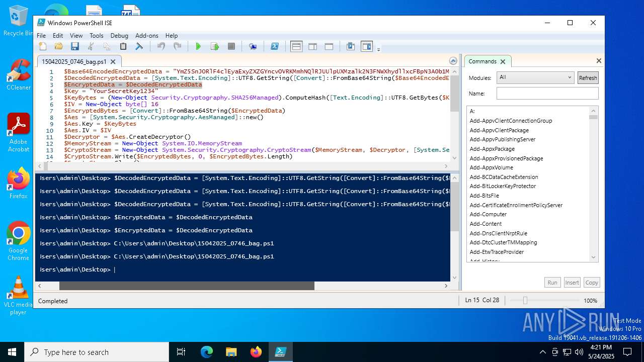The width and height of the screenshot is (644, 362).
Task: Click Run button in Commands panel
Action: pyautogui.click(x=552, y=283)
